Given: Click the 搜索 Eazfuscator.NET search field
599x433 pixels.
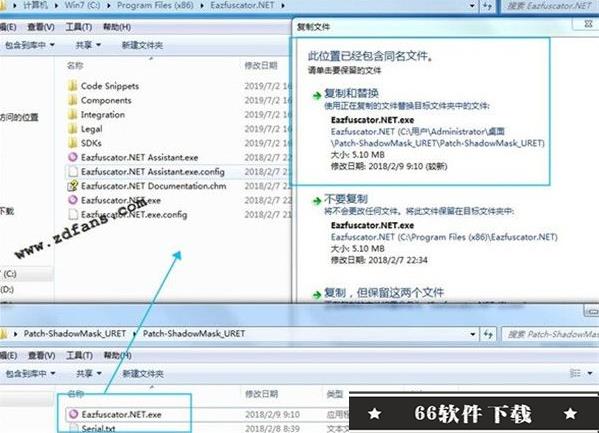Looking at the screenshot, I should [x=550, y=6].
